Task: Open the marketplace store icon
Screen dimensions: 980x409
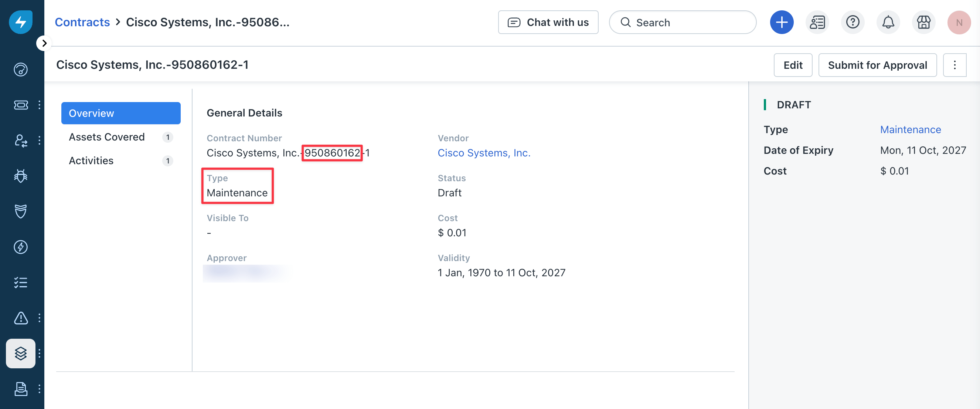Action: point(923,23)
